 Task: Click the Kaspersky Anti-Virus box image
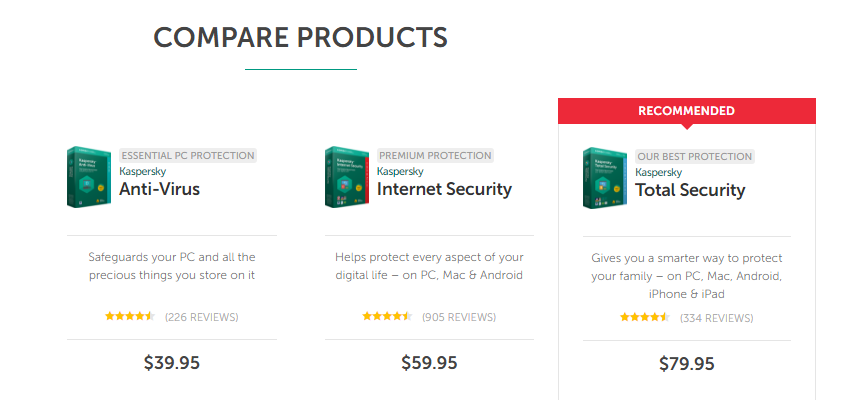pos(89,177)
